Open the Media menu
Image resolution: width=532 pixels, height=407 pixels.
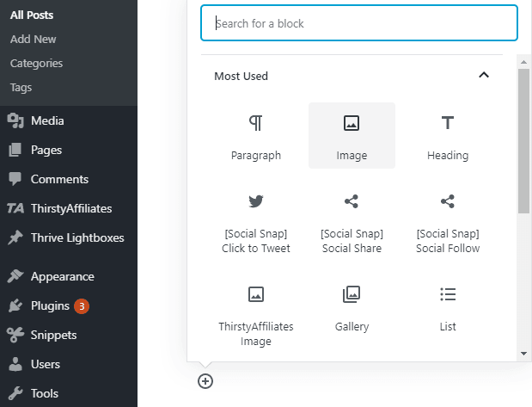47,120
